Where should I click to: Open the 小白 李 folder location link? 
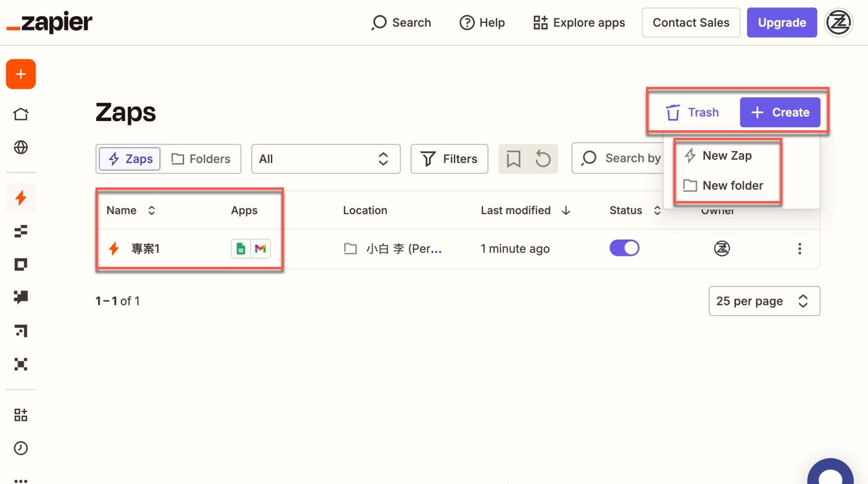pos(404,249)
